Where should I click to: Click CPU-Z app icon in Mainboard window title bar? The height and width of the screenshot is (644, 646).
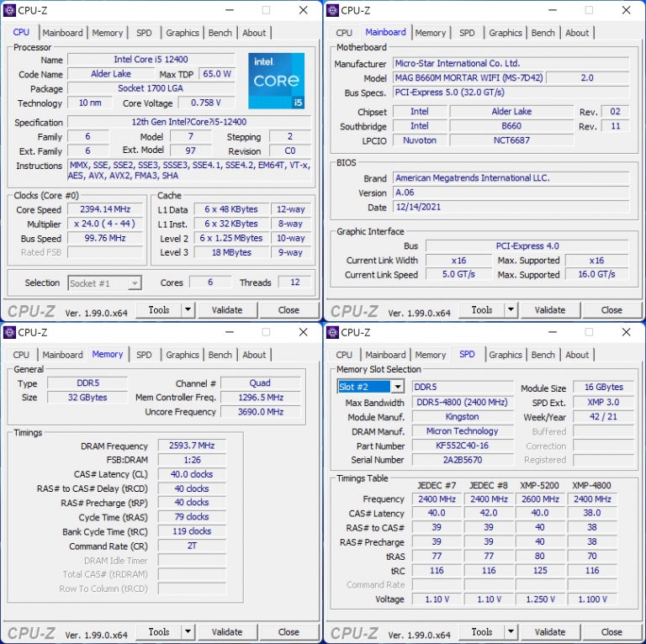coord(332,10)
